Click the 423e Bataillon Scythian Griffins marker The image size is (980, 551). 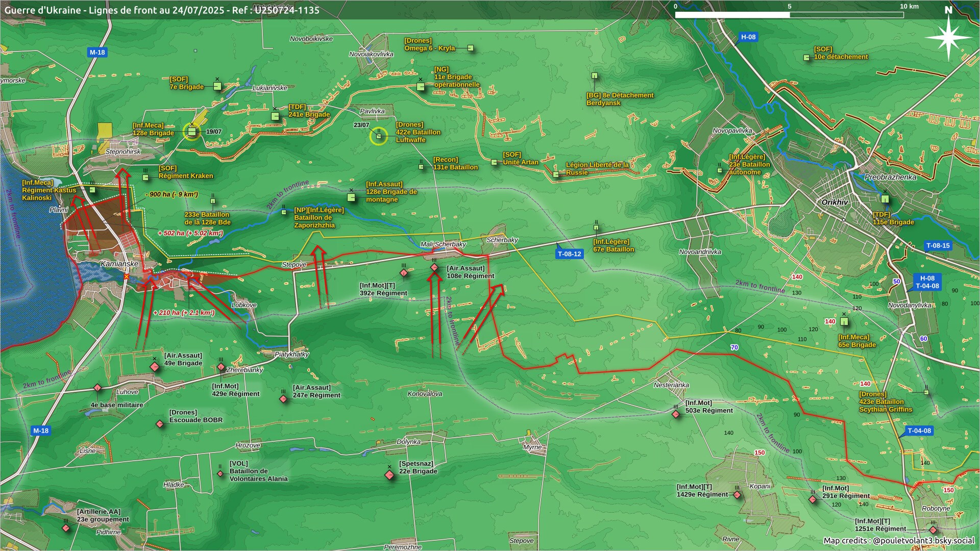coord(926,392)
